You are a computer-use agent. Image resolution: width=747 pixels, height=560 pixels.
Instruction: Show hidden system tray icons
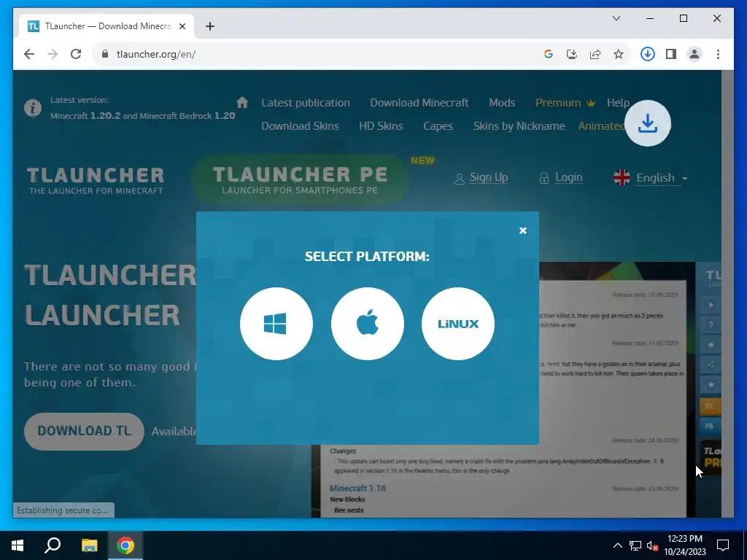(617, 545)
